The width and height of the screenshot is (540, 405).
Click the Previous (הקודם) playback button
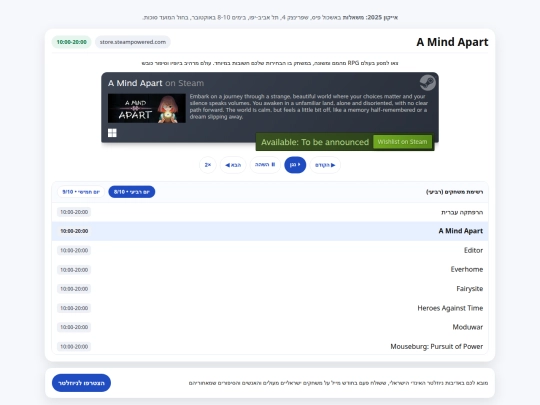(x=325, y=165)
